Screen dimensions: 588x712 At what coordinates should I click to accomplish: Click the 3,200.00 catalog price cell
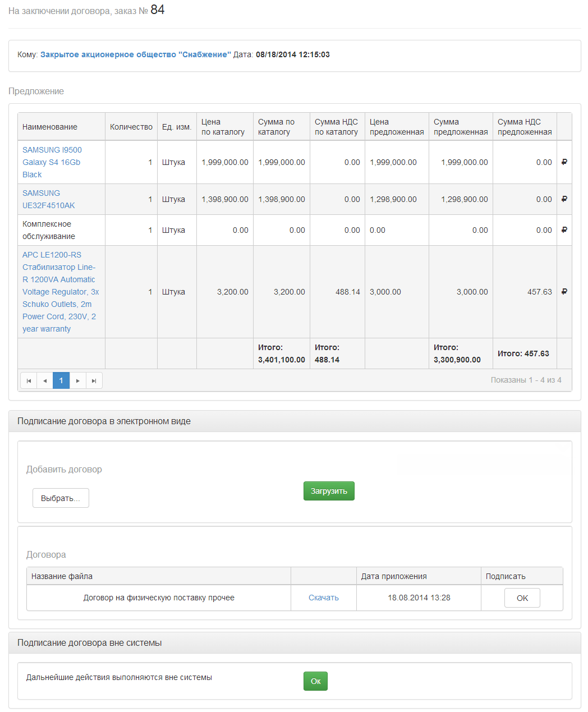click(225, 292)
